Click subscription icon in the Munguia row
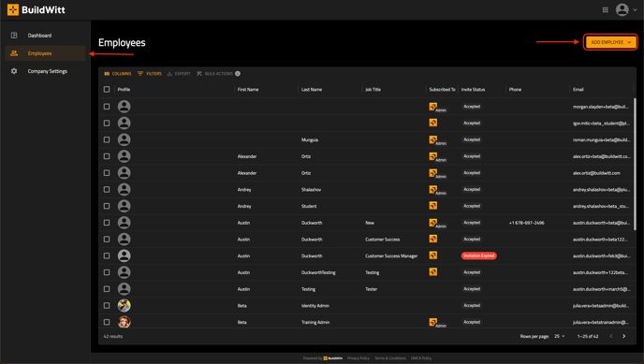This screenshot has width=644, height=364. 432,139
